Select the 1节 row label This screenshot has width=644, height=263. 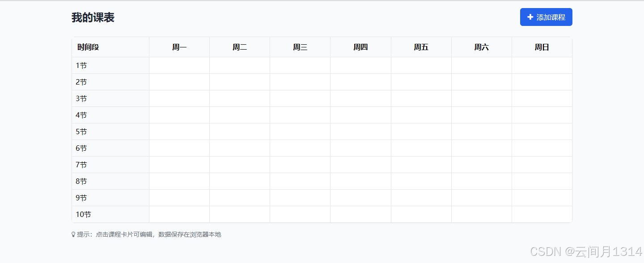[x=81, y=65]
